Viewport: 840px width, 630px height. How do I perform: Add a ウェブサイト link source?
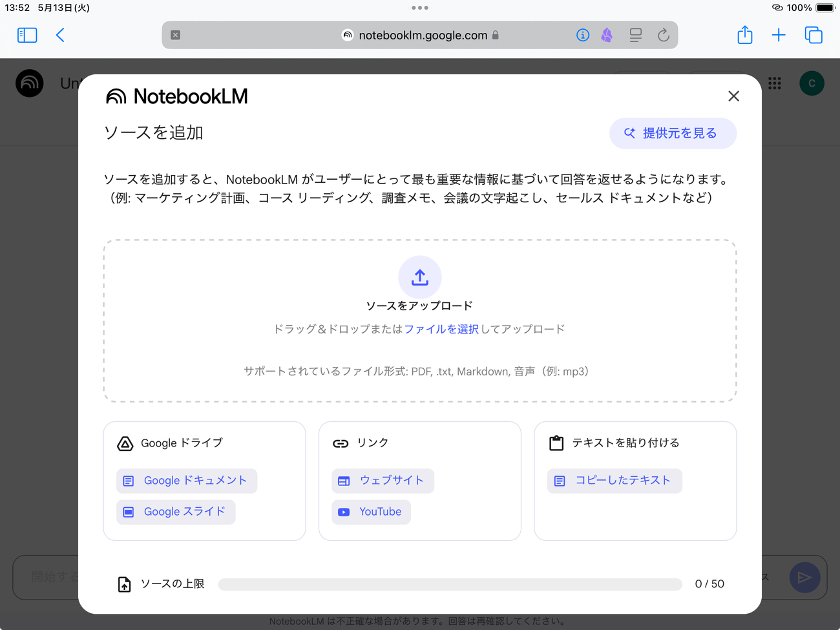[383, 481]
